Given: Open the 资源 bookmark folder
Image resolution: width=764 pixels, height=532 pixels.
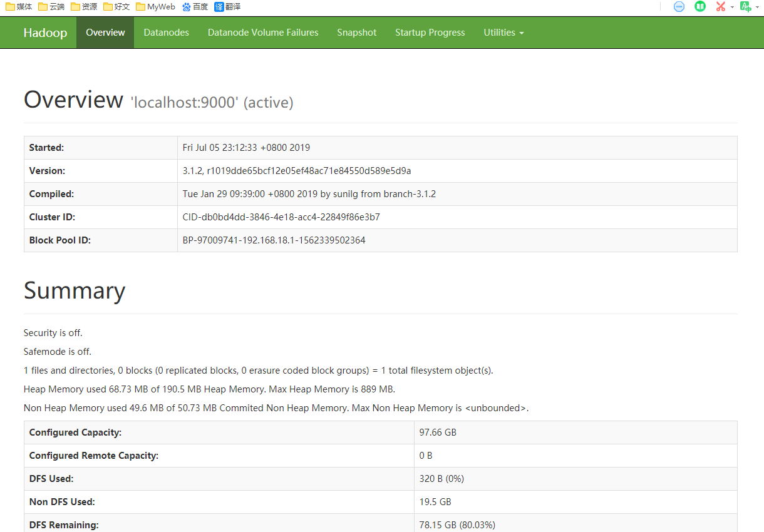Looking at the screenshot, I should click(84, 7).
